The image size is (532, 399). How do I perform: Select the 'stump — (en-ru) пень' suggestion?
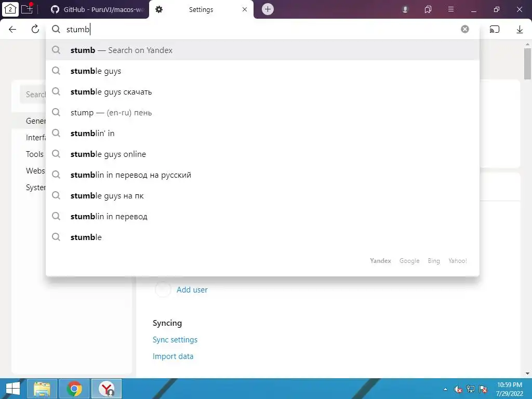262,112
